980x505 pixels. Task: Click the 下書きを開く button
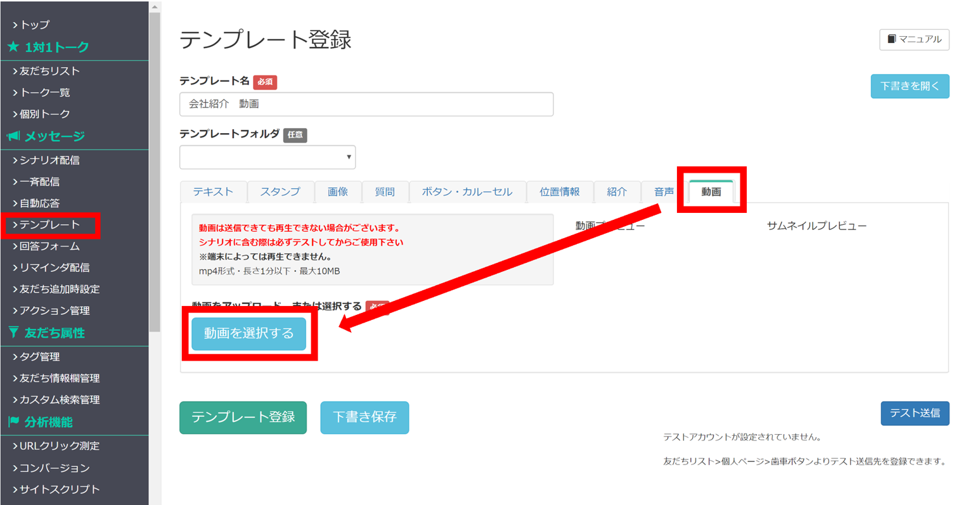click(x=910, y=86)
